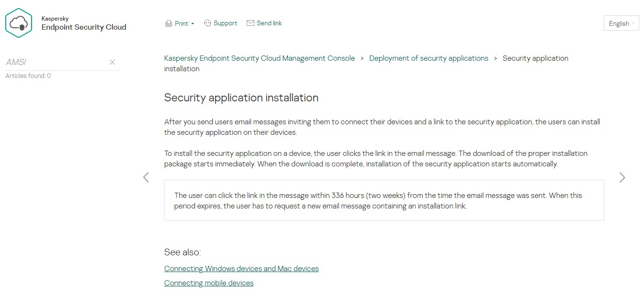
Task: Click the note about 336 hours link validity
Action: click(x=384, y=200)
